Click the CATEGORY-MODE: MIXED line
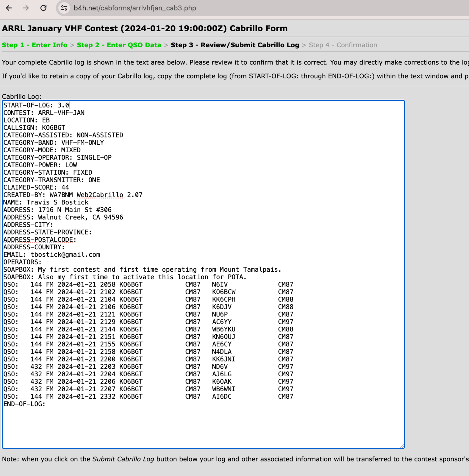 [42, 150]
